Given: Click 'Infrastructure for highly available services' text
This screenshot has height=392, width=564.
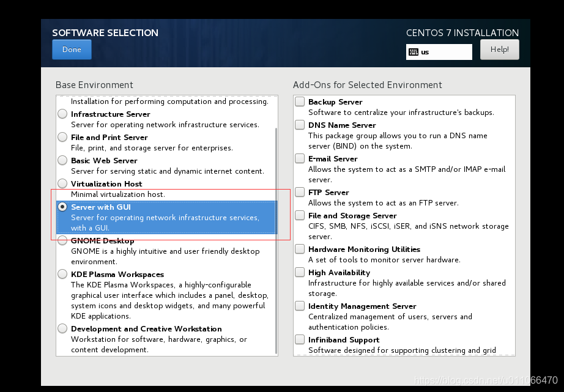Looking at the screenshot, I should tap(407, 288).
